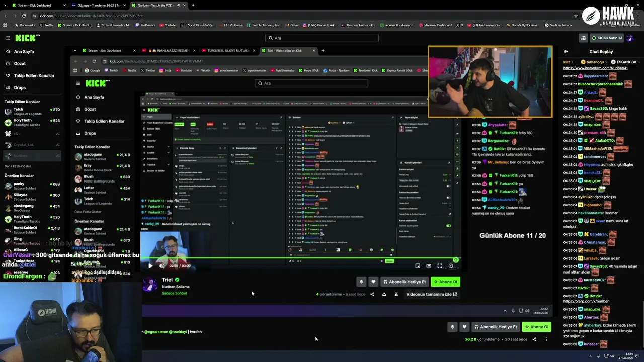
Task: Open the volume control in the Windows system tray
Action: coord(612,356)
